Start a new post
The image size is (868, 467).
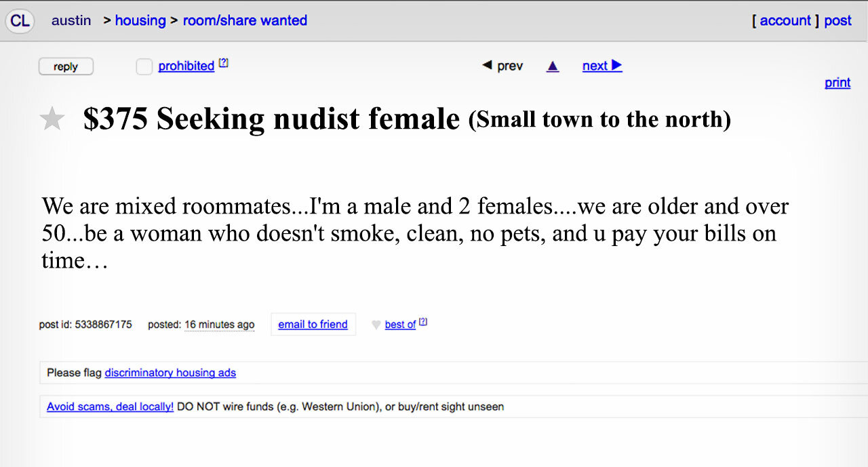(x=837, y=20)
